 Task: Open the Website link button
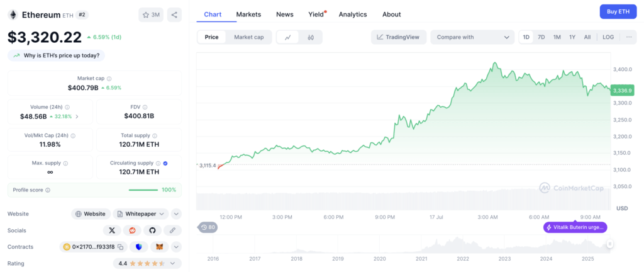(x=91, y=213)
